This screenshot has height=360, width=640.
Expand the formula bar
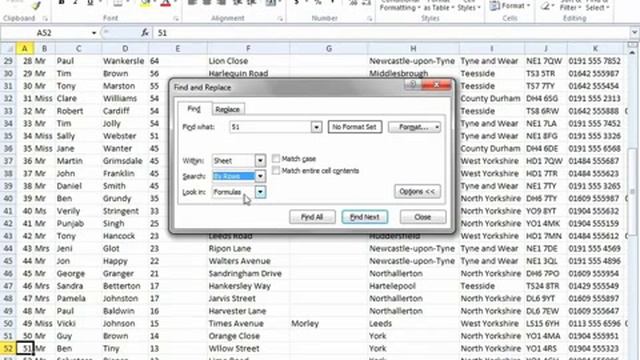click(x=634, y=33)
